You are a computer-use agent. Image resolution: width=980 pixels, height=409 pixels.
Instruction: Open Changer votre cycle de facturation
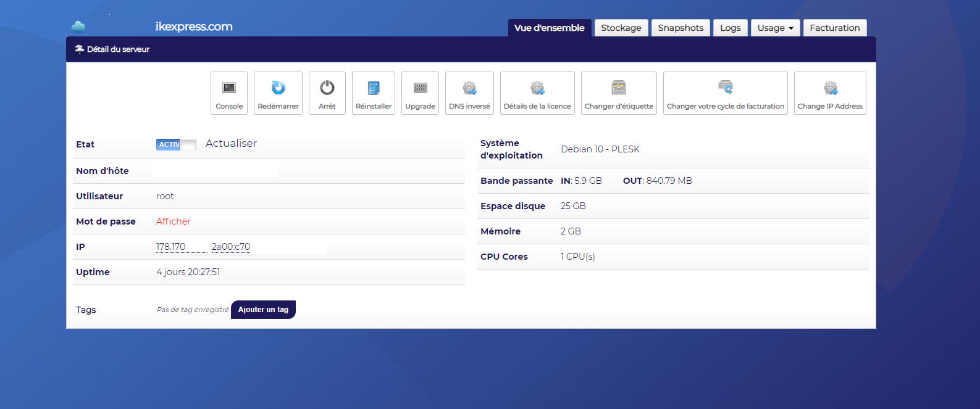click(x=726, y=93)
